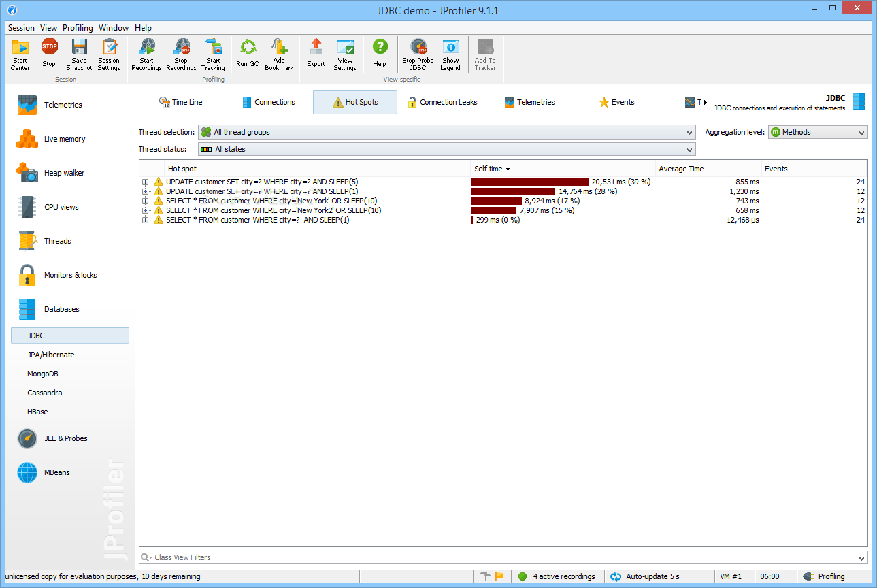Open the Help menu
The image size is (877, 588).
tap(143, 28)
